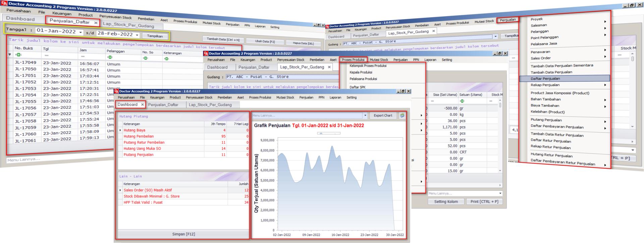644x243 pixels.
Task: Expand the Proyek submenu
Action: tap(605, 22)
